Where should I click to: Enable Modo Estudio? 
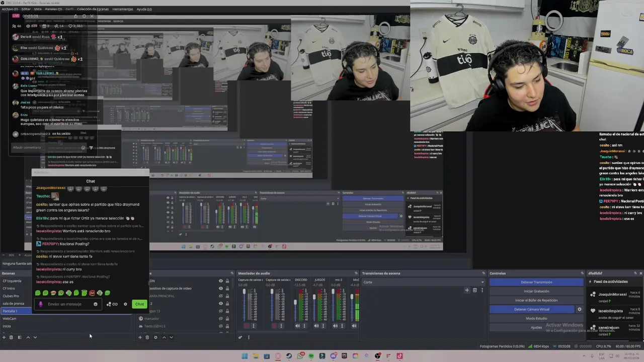click(536, 318)
